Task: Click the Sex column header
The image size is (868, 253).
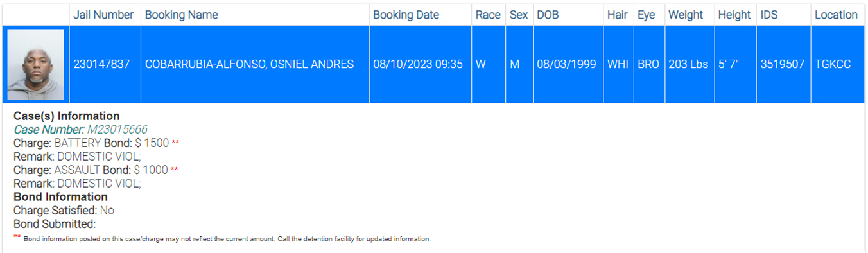Action: (518, 15)
